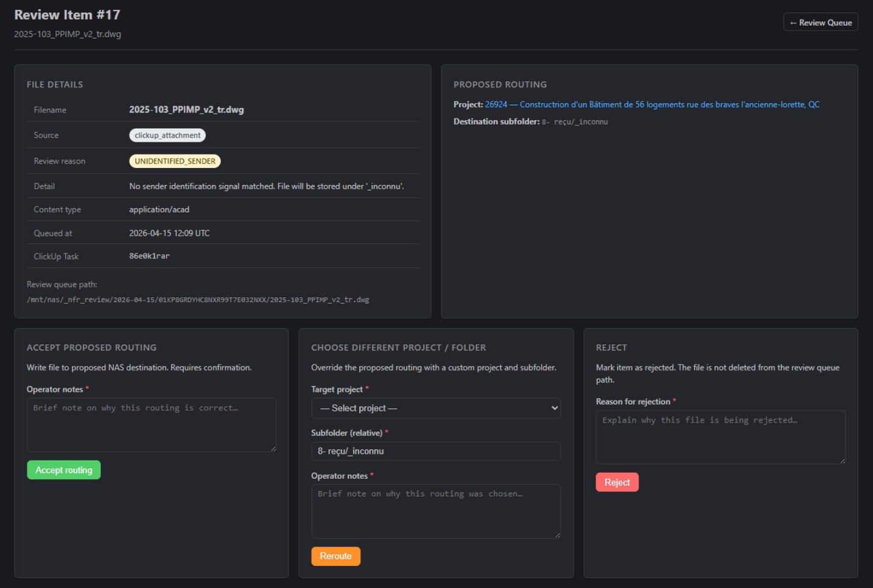Focus the Subfolder (relative) input field
The height and width of the screenshot is (588, 873).
coord(436,451)
